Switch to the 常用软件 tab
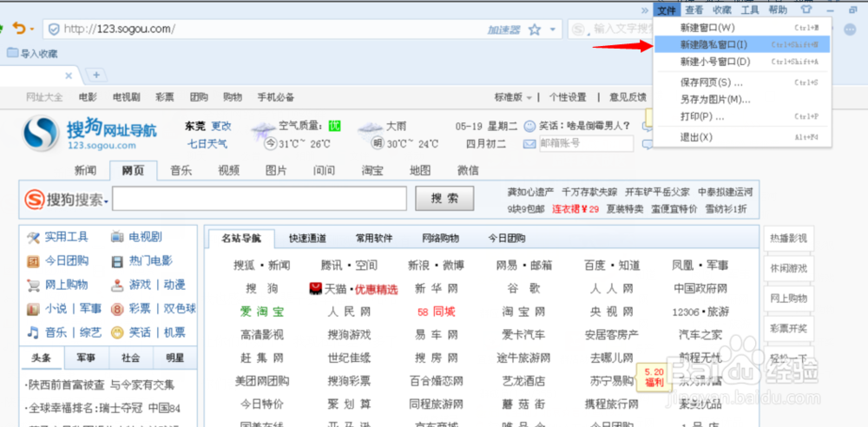The height and width of the screenshot is (427, 868). (374, 239)
